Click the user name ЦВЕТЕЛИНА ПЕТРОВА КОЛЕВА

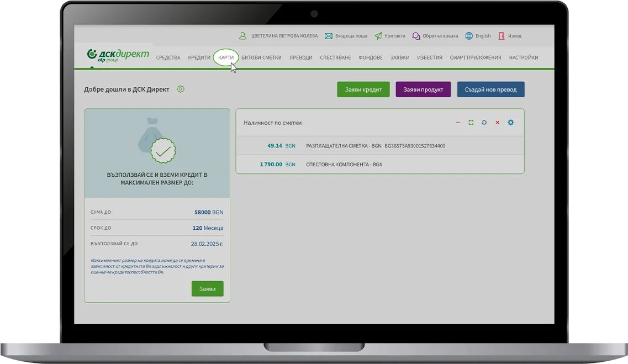(284, 36)
